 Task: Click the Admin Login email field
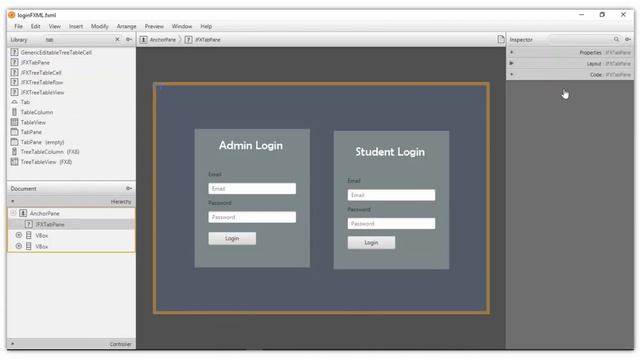252,189
